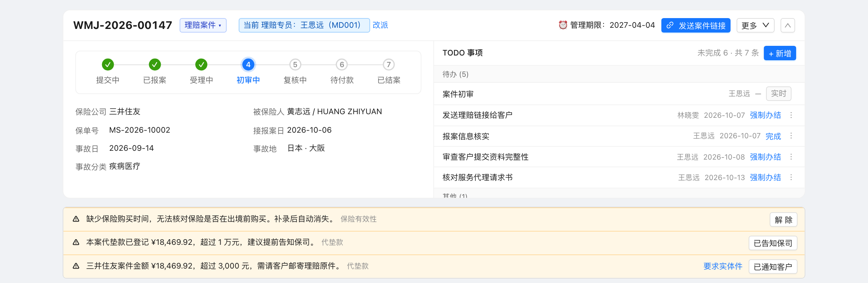
Task: Click 完成 for 报案信息核实
Action: tap(773, 136)
